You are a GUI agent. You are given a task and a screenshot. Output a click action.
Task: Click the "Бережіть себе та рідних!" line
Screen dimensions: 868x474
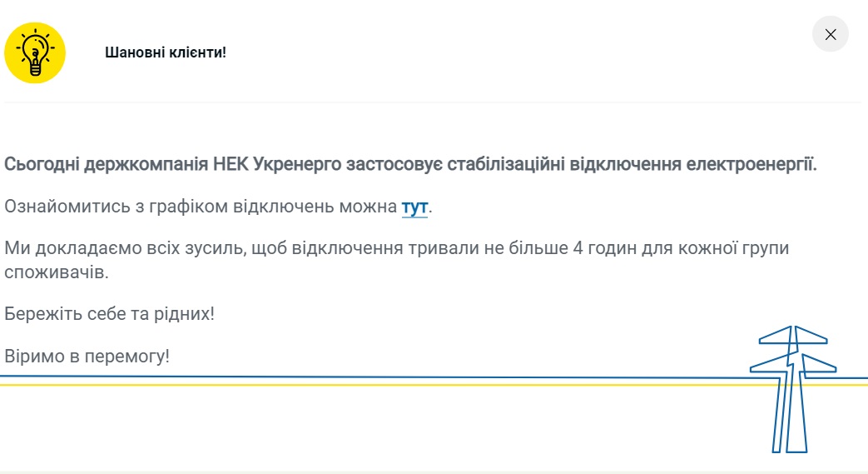[109, 314]
